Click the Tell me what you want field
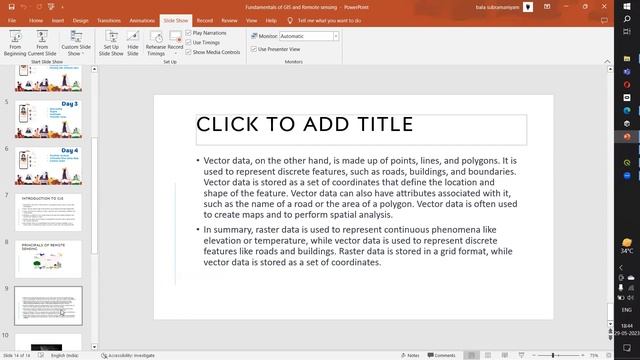 329,20
